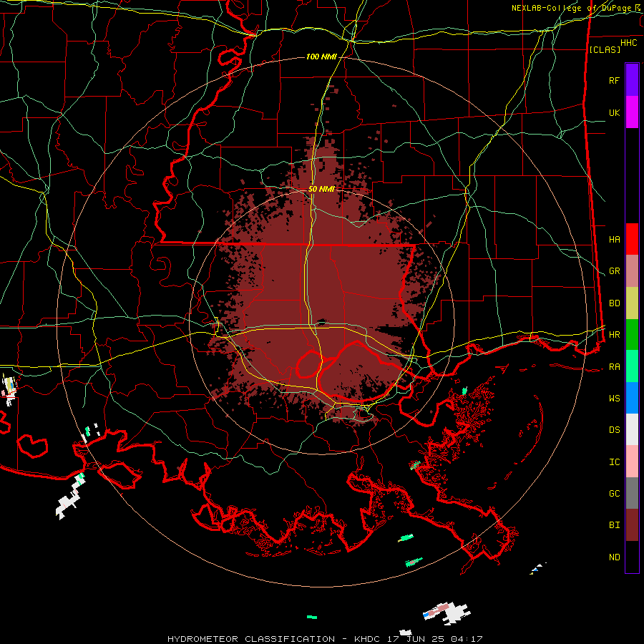Click the ND black legend swatch

click(x=632, y=557)
